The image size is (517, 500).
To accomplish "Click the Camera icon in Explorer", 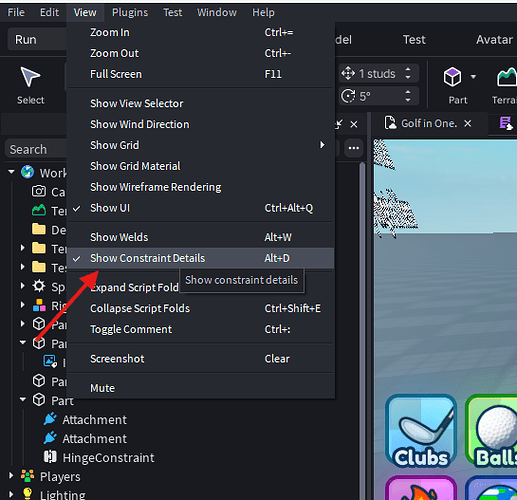I will 39,191.
